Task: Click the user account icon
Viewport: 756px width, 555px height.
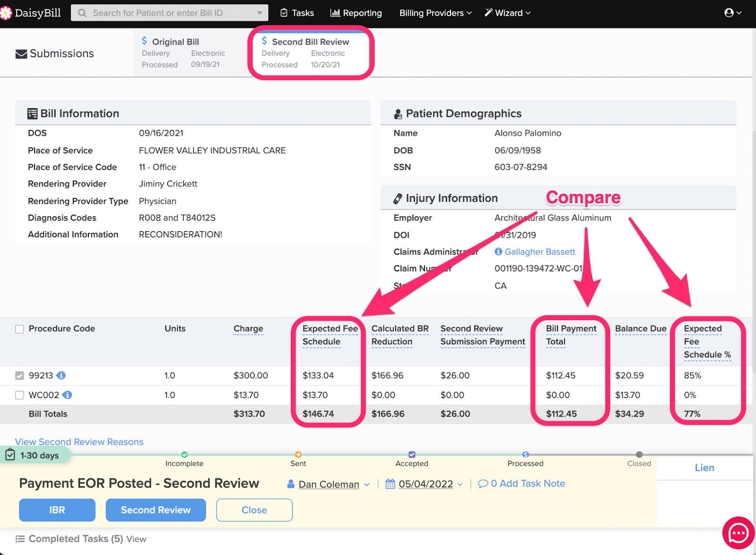Action: [x=729, y=13]
